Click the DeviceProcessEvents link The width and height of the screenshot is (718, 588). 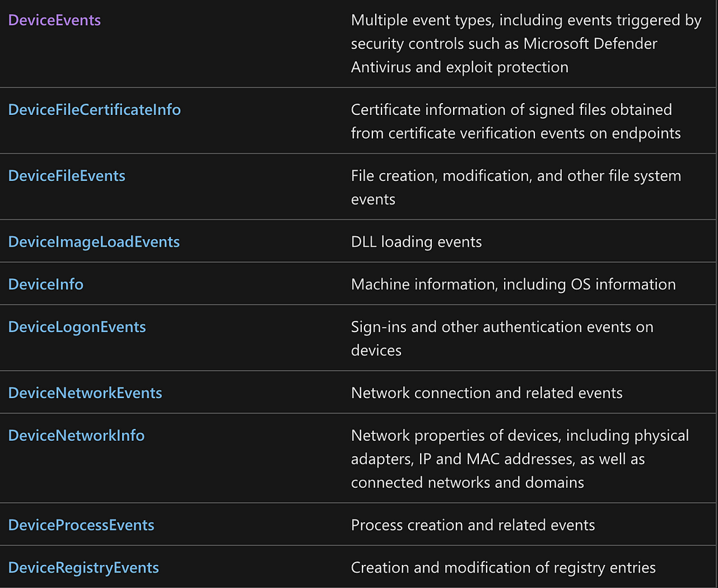(81, 525)
